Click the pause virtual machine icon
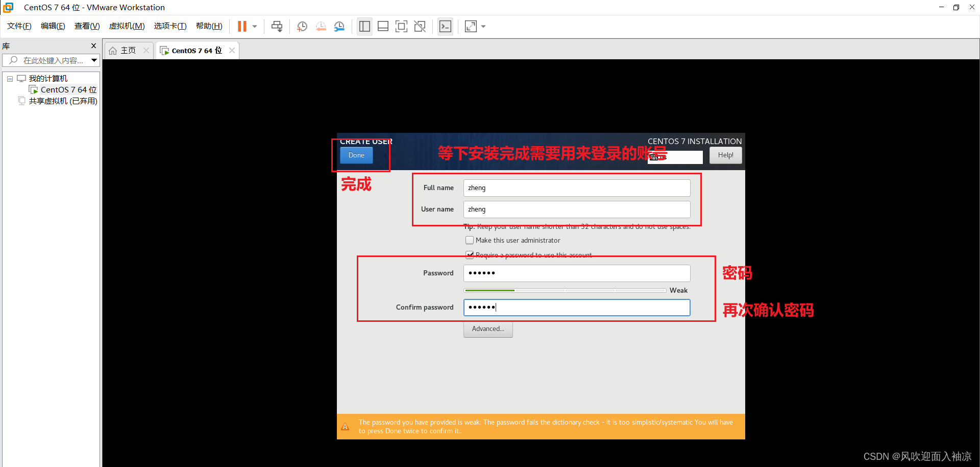 [242, 27]
